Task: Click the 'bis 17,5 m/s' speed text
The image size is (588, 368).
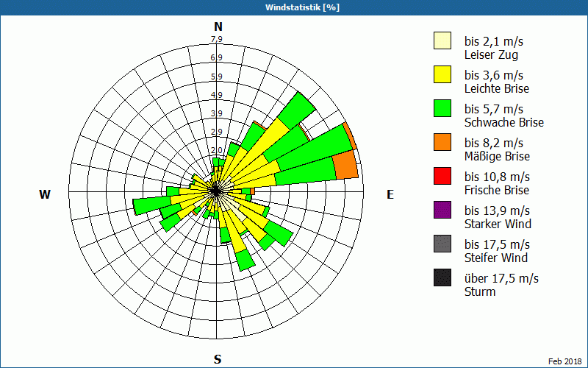Action: (x=497, y=244)
